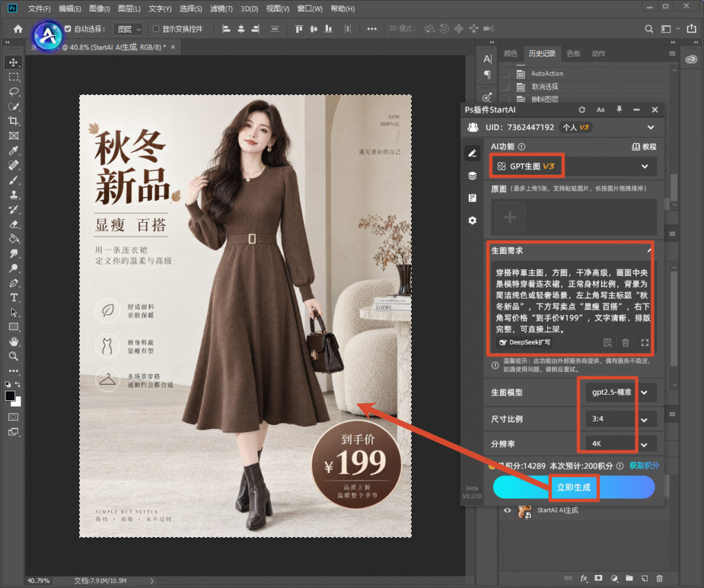Click the 40.79% zoom level field
The height and width of the screenshot is (588, 704).
click(x=38, y=580)
